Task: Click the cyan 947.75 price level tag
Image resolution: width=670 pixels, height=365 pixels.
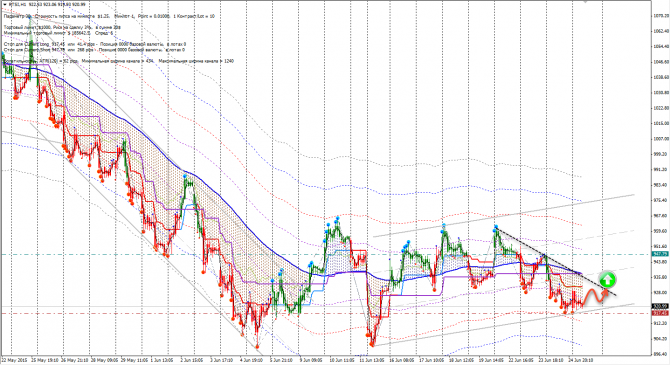Action: (660, 254)
